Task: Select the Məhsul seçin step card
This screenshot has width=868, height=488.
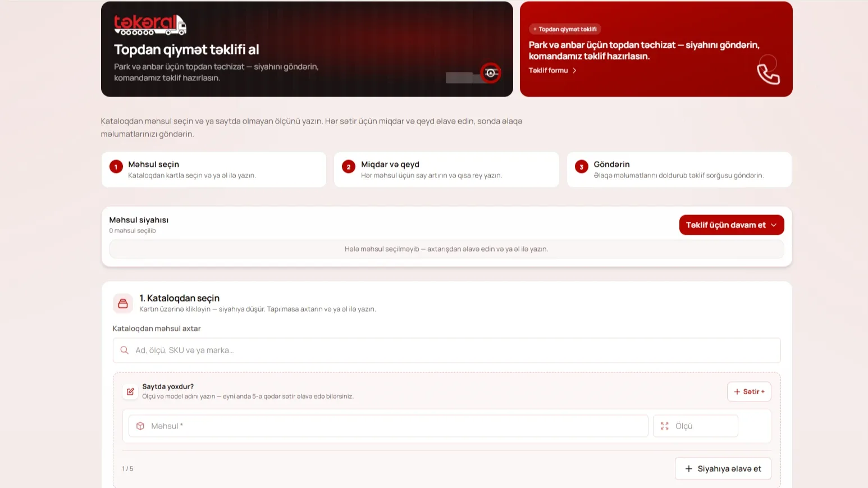Action: tap(214, 170)
